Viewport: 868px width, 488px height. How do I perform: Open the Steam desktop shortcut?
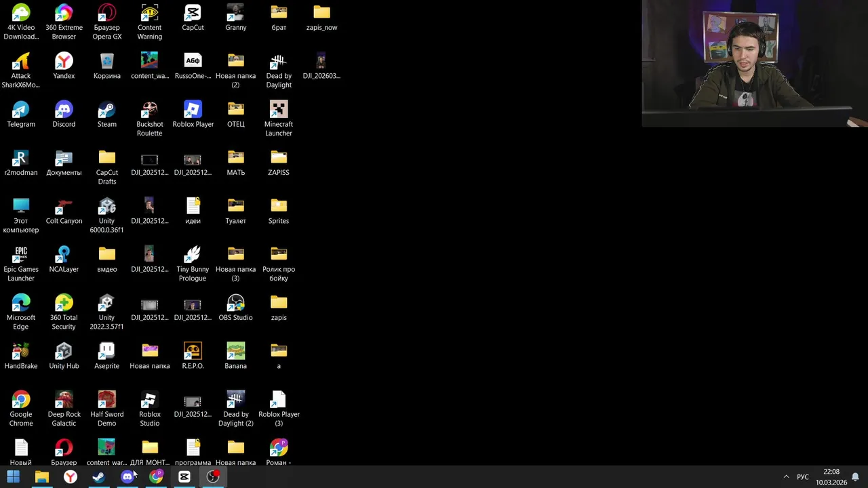click(106, 114)
